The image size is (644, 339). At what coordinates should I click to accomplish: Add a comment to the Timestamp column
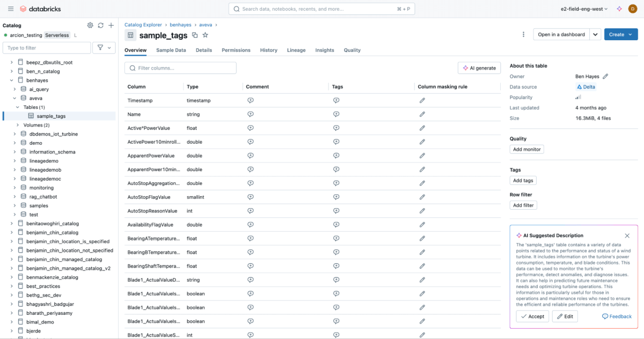coord(250,100)
